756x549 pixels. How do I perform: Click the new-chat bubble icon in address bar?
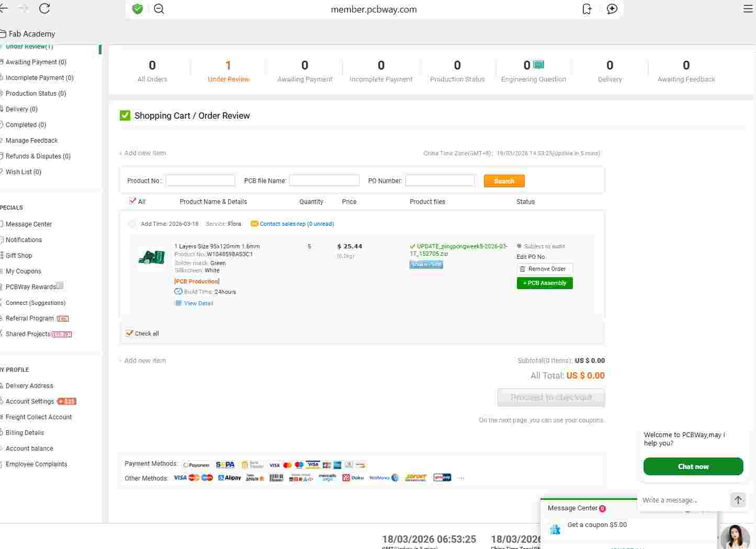click(x=612, y=9)
